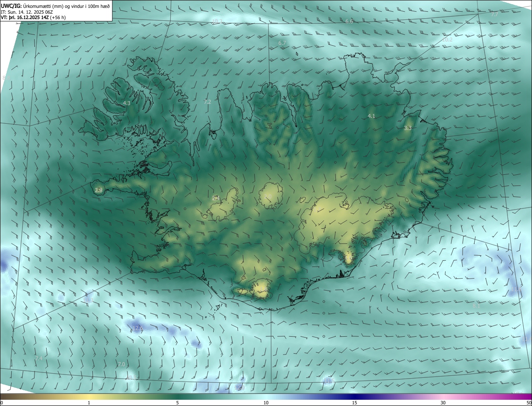Viewport: 532px width, 406px height.
Task: Click the '2.8' value at Snæfellsnes tip
Action: pos(99,190)
